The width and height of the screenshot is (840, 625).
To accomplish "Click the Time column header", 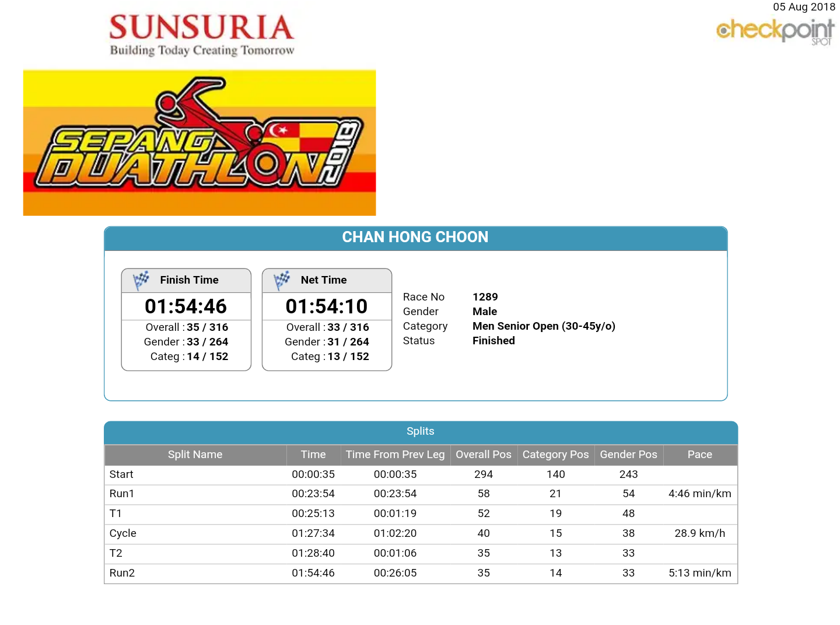I will tap(313, 455).
